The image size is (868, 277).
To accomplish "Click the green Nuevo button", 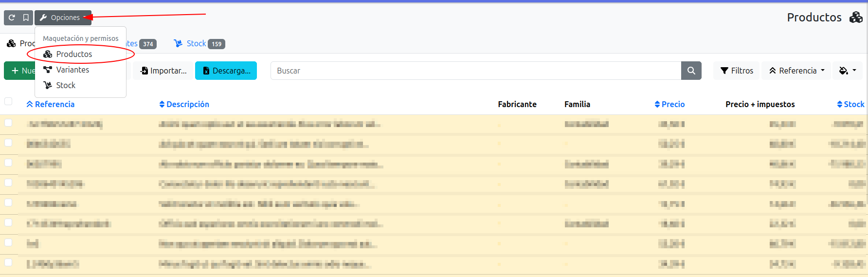I will [x=19, y=71].
